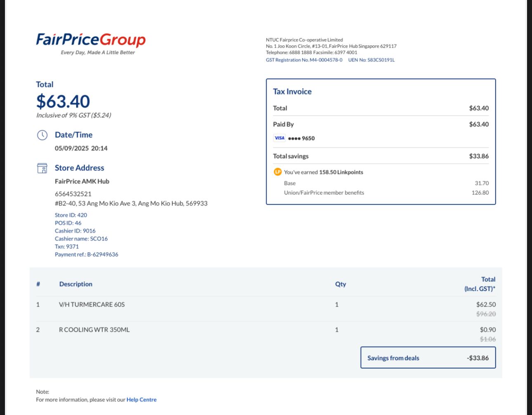Select the tagline 'Every Day, Made A Little Better'
Viewport: 532px width, 415px height.
tap(98, 52)
